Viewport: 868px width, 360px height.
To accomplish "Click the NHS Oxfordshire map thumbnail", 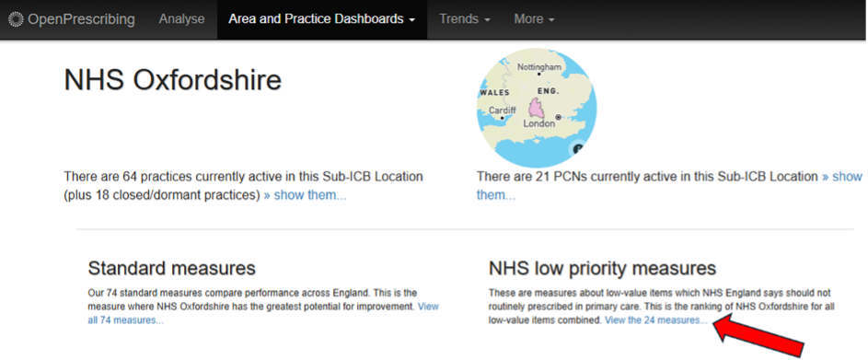I will [x=537, y=109].
